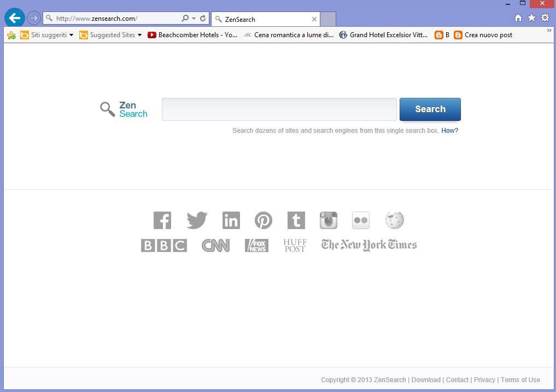
Task: Open the Terms of Use footer link
Action: point(520,380)
